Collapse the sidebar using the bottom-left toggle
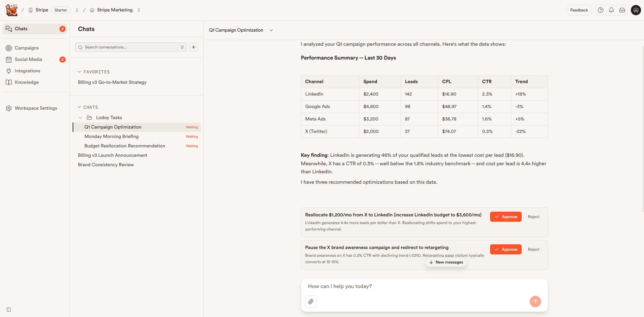 [x=8, y=310]
